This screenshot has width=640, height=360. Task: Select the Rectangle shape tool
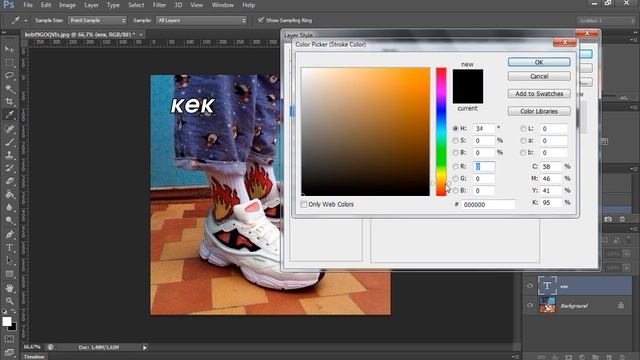coord(9,274)
